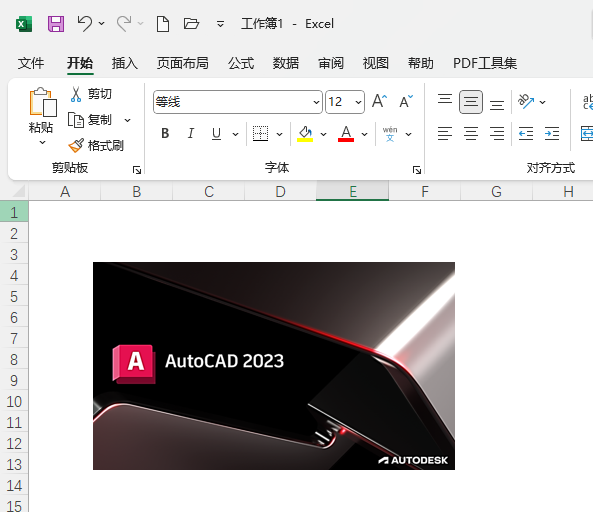Expand phonetic guide dropdown arrow

click(x=408, y=134)
